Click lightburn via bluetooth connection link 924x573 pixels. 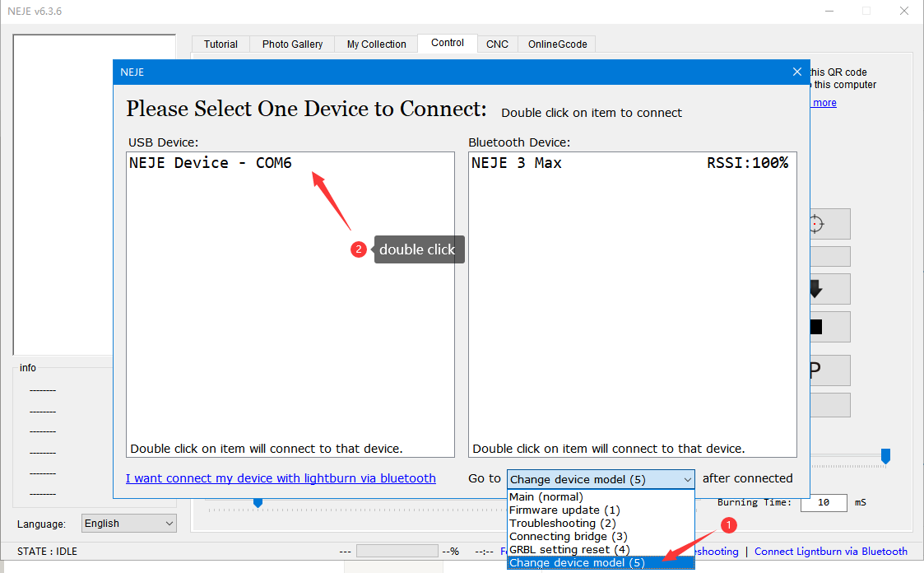click(x=281, y=478)
